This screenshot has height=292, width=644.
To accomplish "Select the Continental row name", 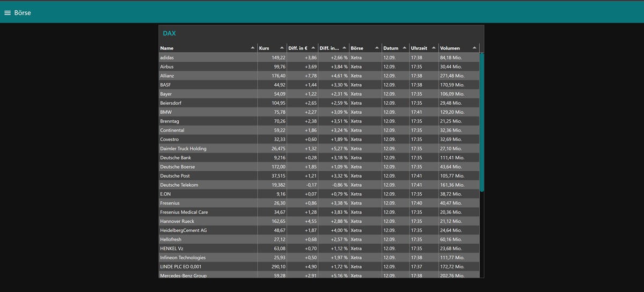I will click(x=172, y=130).
